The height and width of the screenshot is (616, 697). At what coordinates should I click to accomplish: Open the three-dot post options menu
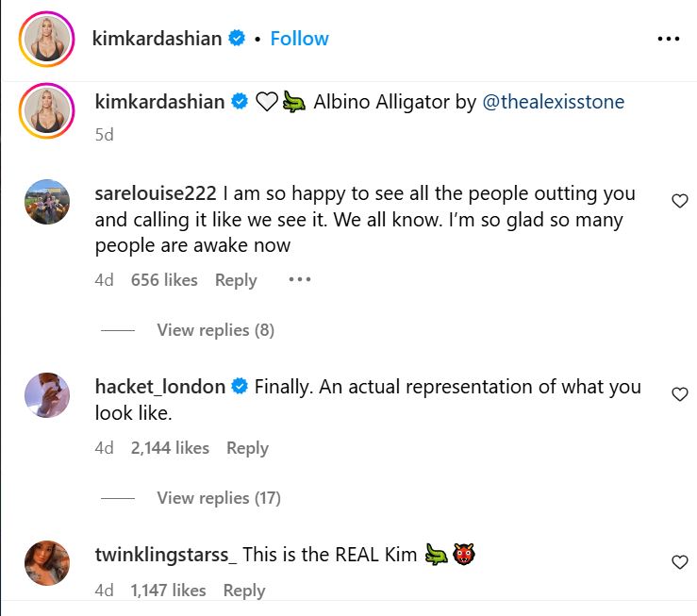pyautogui.click(x=668, y=39)
